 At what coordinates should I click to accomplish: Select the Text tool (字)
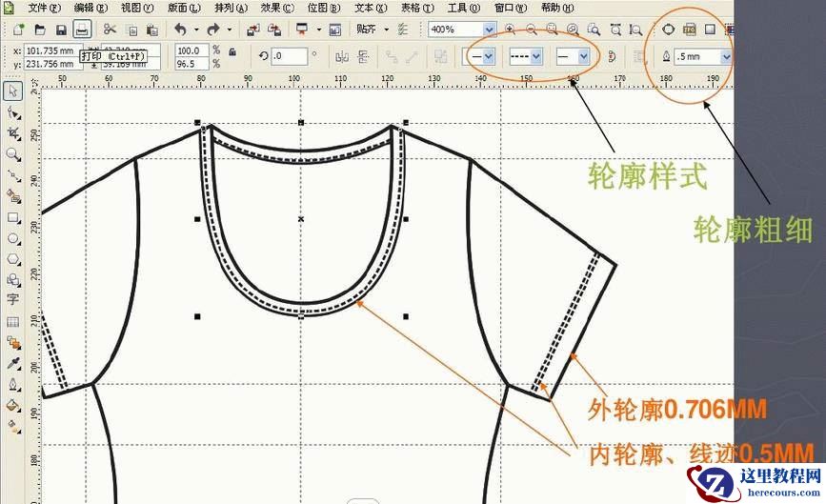coord(12,300)
